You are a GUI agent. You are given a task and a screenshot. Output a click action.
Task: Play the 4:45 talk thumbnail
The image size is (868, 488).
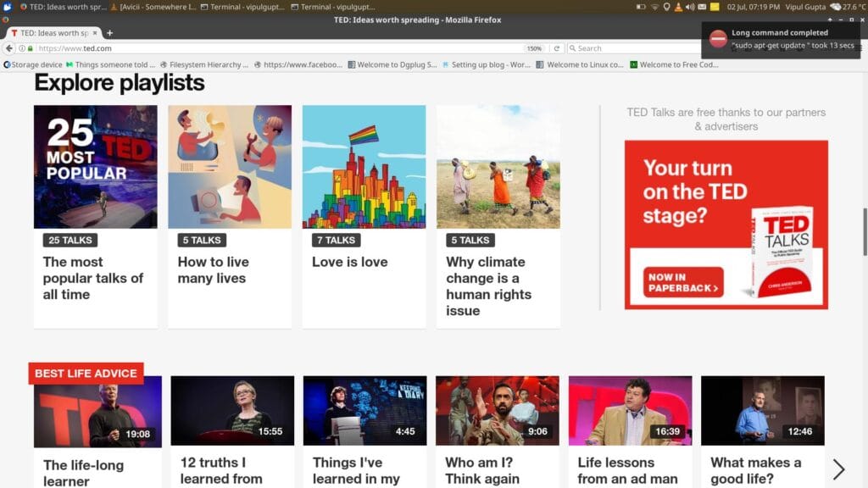[x=364, y=411]
